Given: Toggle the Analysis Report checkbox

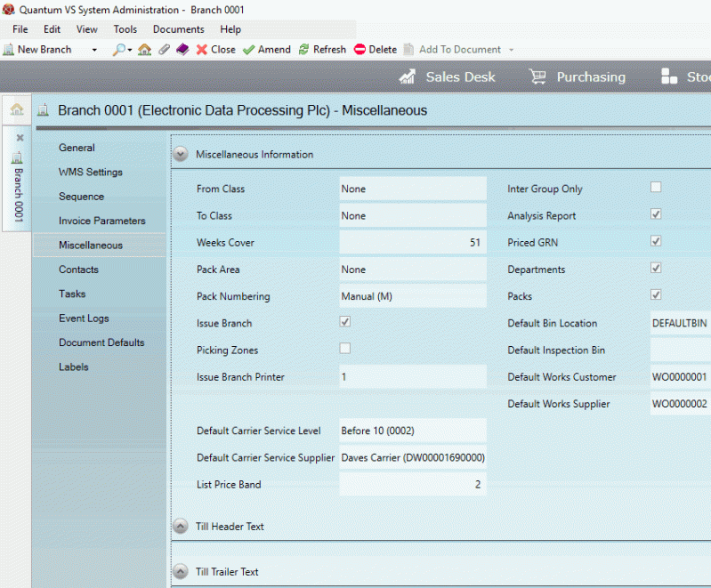Looking at the screenshot, I should 656,214.
